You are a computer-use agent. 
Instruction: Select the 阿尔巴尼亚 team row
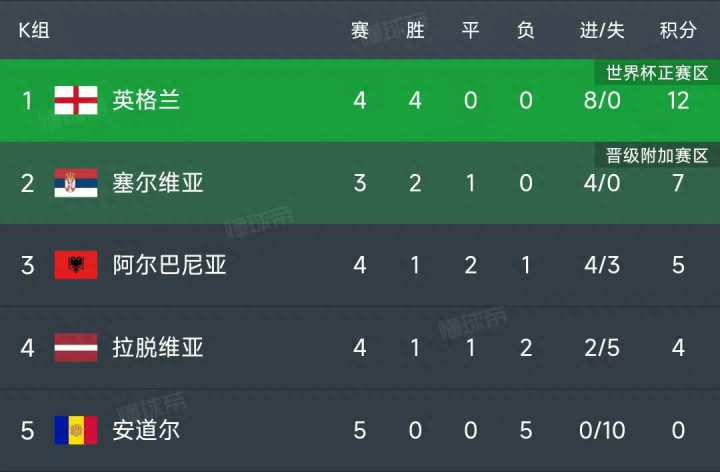(360, 265)
